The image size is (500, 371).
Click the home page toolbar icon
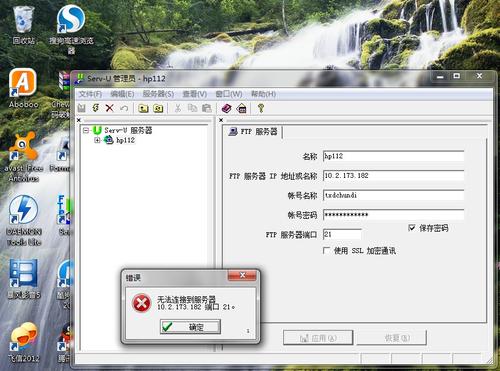242,108
